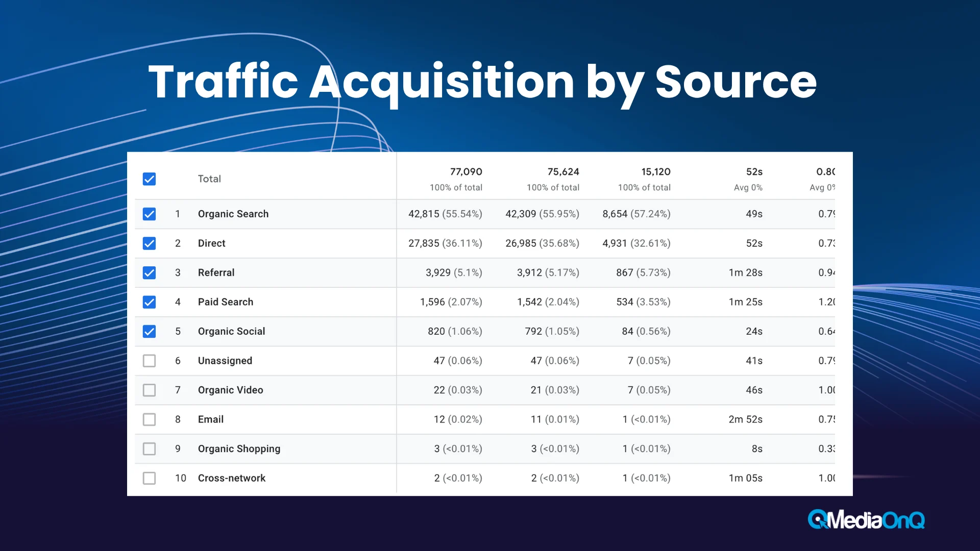The image size is (980, 551).
Task: Click the 77,090 total value
Action: (x=465, y=172)
